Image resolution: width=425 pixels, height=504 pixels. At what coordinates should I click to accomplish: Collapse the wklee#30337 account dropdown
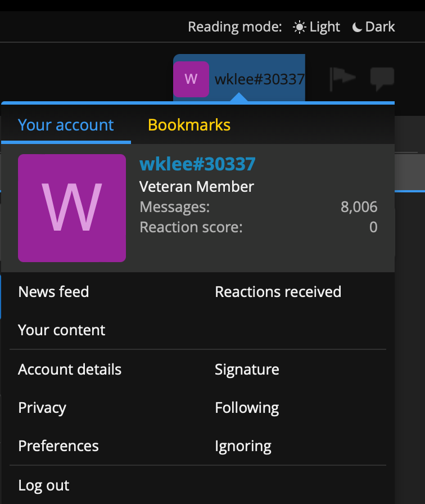(259, 79)
